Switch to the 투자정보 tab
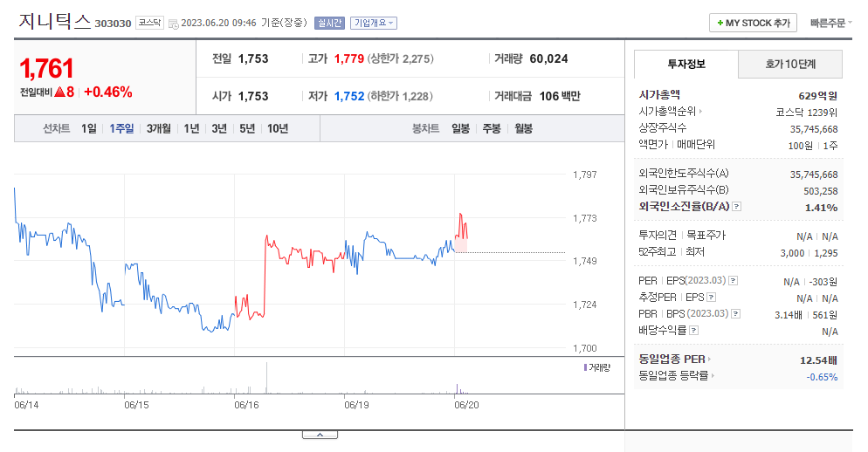The image size is (868, 452). 685,65
